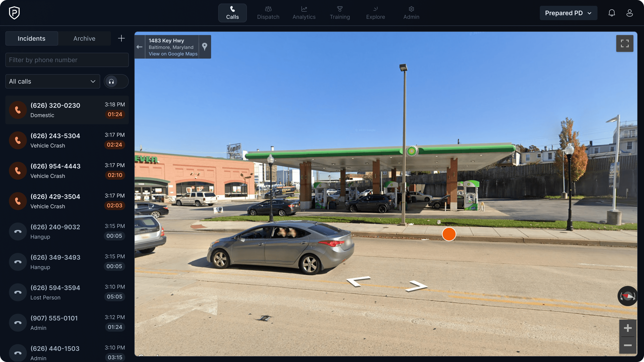
Task: Click View on Google Maps link
Action: point(173,54)
